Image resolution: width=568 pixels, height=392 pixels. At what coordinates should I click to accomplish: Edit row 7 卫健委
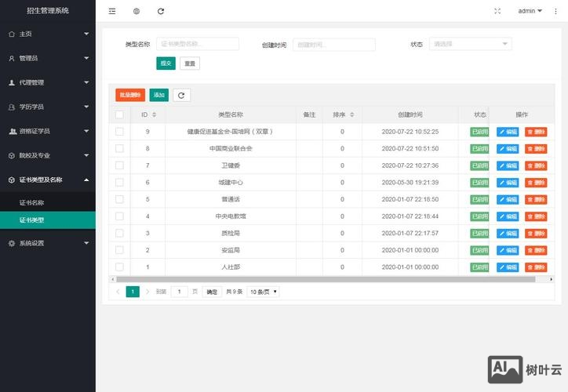tap(508, 165)
